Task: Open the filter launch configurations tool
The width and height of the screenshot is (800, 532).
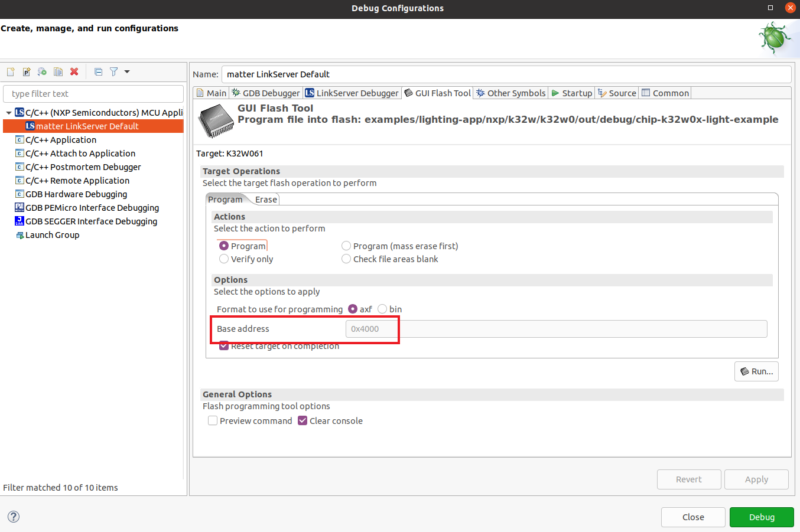Action: 113,71
